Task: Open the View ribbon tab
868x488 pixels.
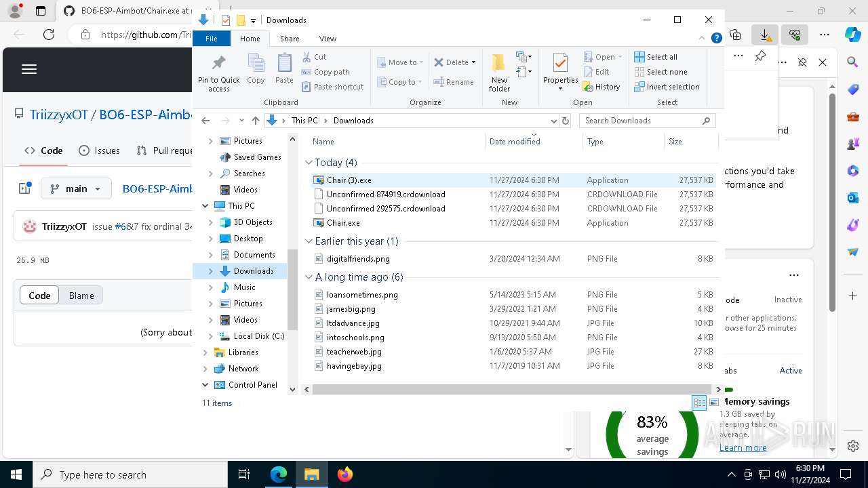Action: (x=328, y=39)
